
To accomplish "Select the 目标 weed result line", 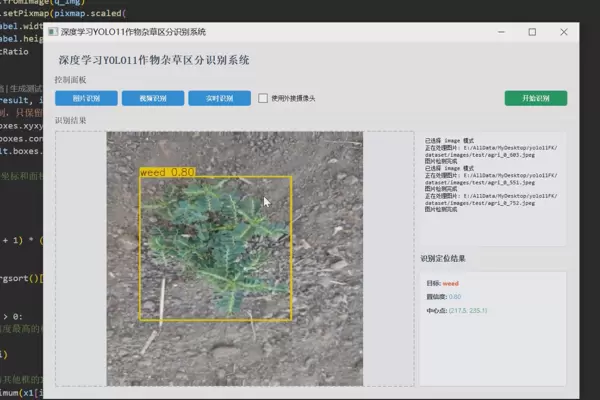I will pyautogui.click(x=441, y=283).
